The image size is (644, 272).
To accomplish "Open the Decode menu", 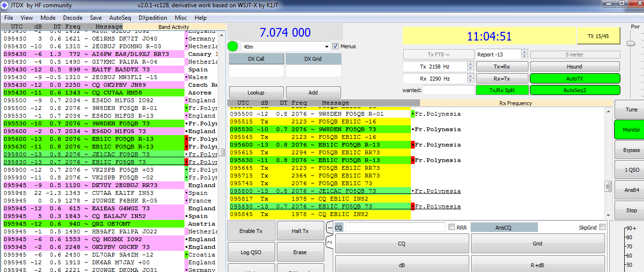I will (x=73, y=18).
